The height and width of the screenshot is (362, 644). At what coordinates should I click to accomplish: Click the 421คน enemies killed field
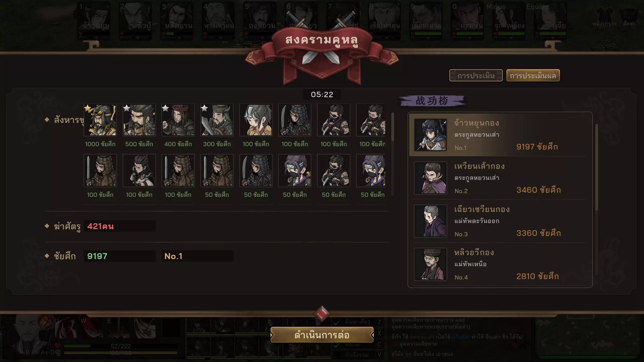coord(120,226)
